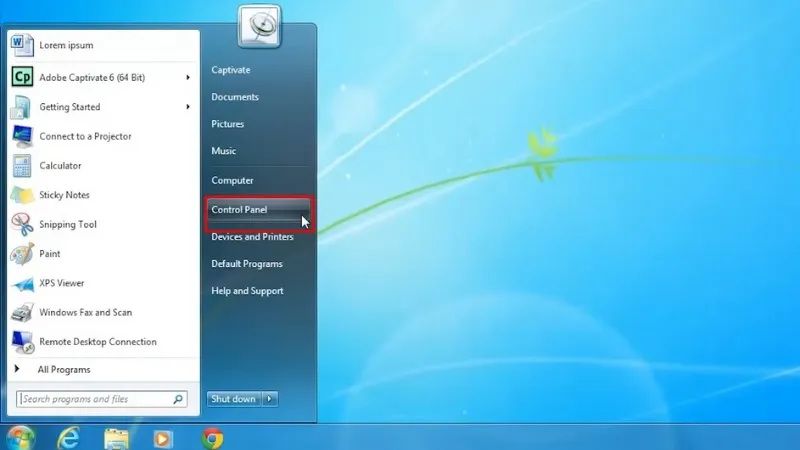
Task: Open Music from the Start menu
Action: pyautogui.click(x=223, y=151)
